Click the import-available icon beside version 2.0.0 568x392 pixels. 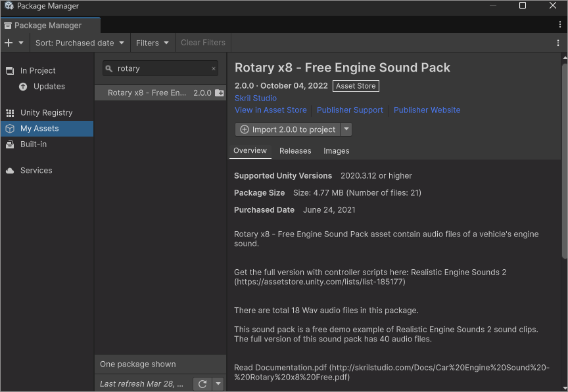click(x=220, y=93)
